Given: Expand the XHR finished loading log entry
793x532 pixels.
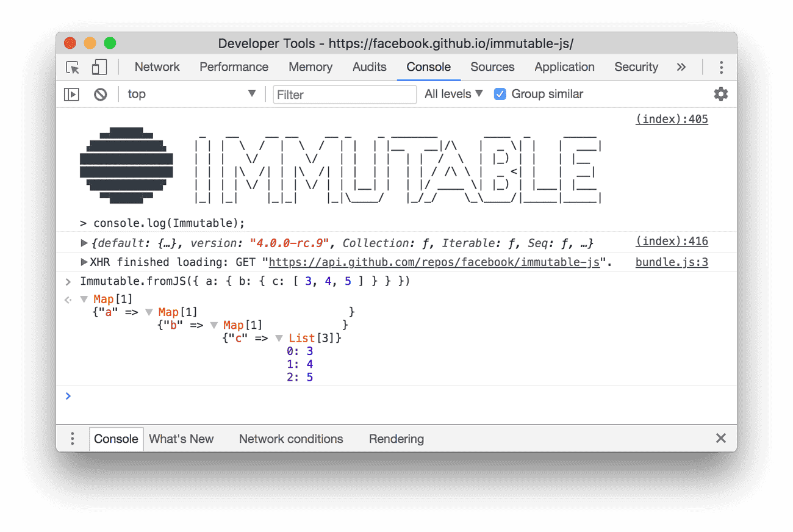Looking at the screenshot, I should pyautogui.click(x=84, y=262).
